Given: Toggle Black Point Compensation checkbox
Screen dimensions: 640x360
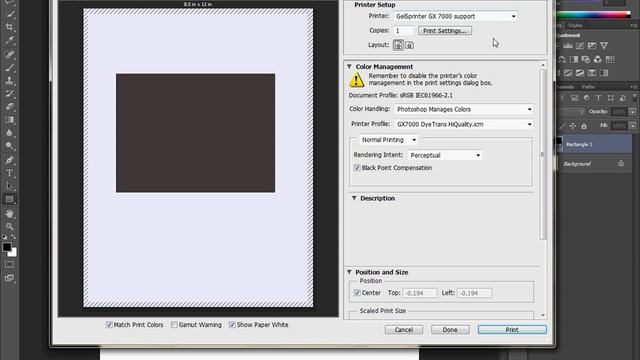Looking at the screenshot, I should pyautogui.click(x=357, y=168).
